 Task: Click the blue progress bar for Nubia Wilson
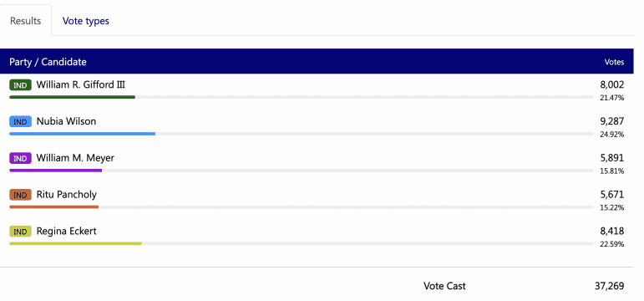click(x=82, y=134)
